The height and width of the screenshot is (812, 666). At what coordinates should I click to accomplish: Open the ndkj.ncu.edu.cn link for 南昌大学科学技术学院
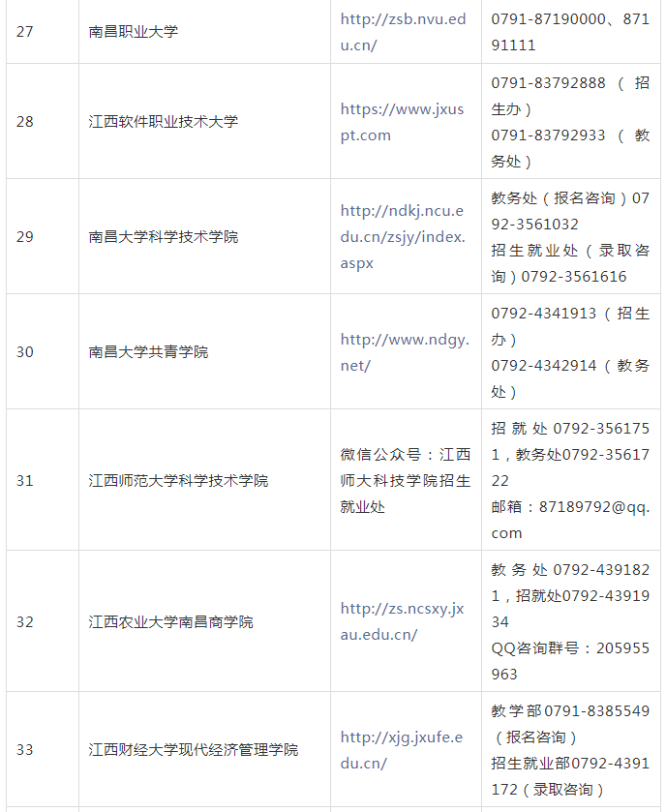403,237
